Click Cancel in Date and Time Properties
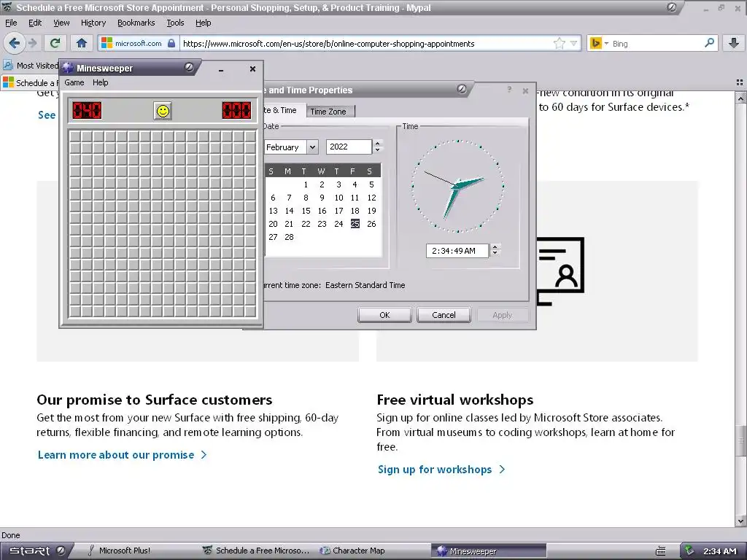Viewport: 747px width, 560px height. (444, 315)
